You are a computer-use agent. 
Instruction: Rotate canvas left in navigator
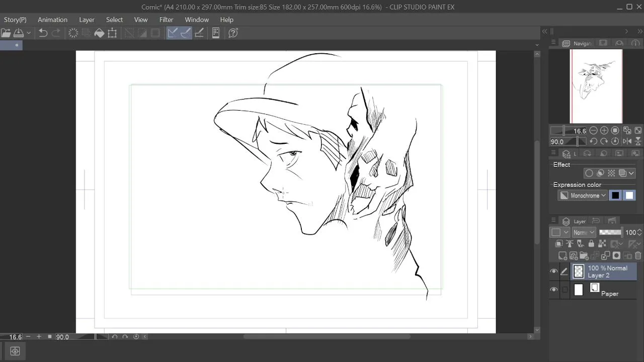click(x=593, y=142)
